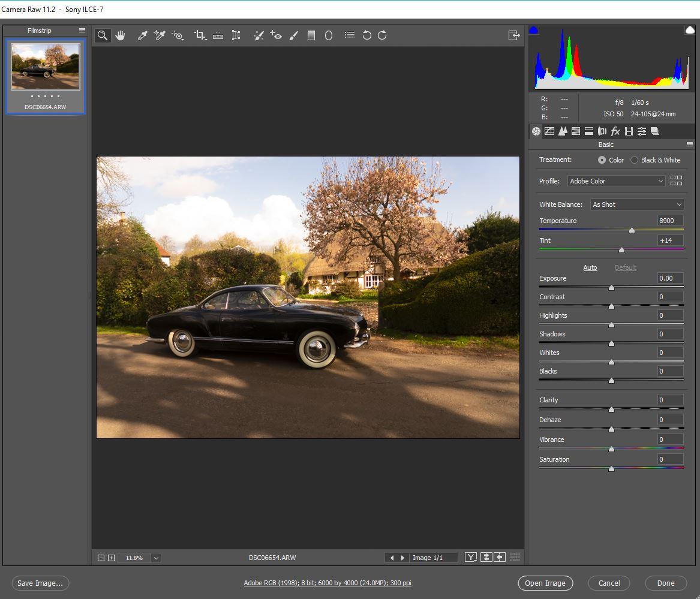Viewport: 700px width, 599px height.
Task: Expand the White Balance dropdown
Action: pyautogui.click(x=636, y=204)
